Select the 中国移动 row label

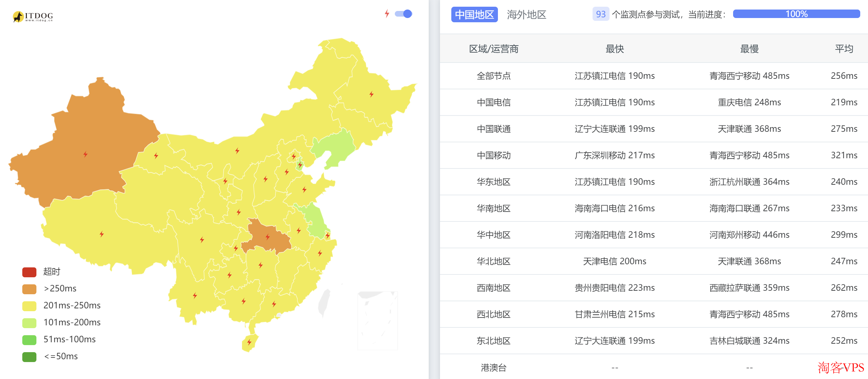pos(494,155)
